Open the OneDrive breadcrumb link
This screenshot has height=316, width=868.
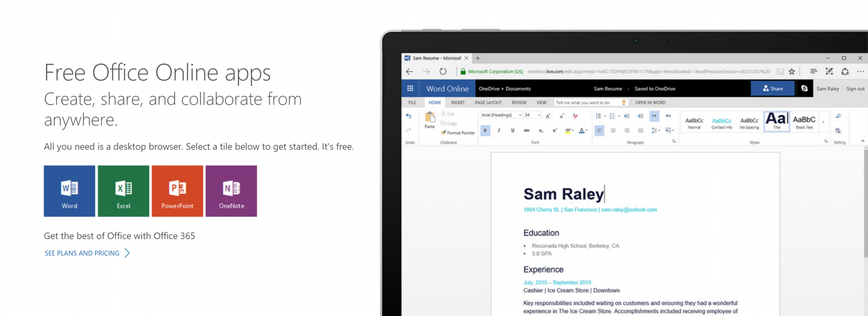click(489, 89)
